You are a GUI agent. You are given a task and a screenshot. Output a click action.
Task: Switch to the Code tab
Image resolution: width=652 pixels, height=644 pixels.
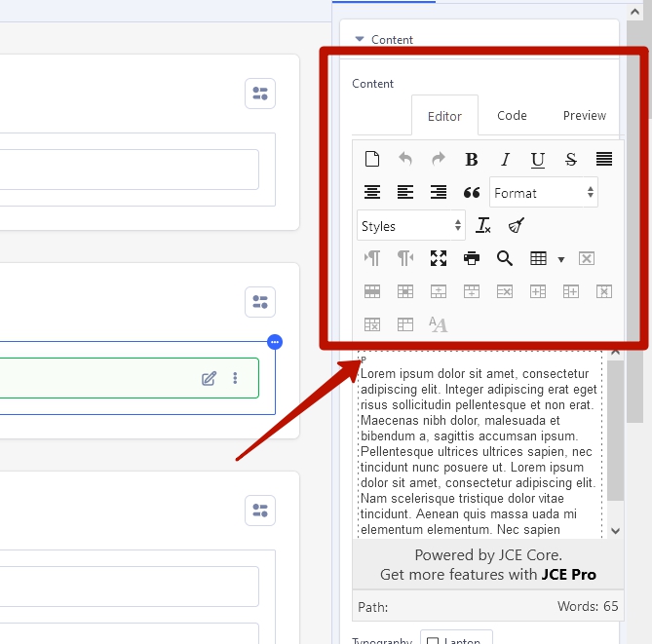pyautogui.click(x=512, y=115)
